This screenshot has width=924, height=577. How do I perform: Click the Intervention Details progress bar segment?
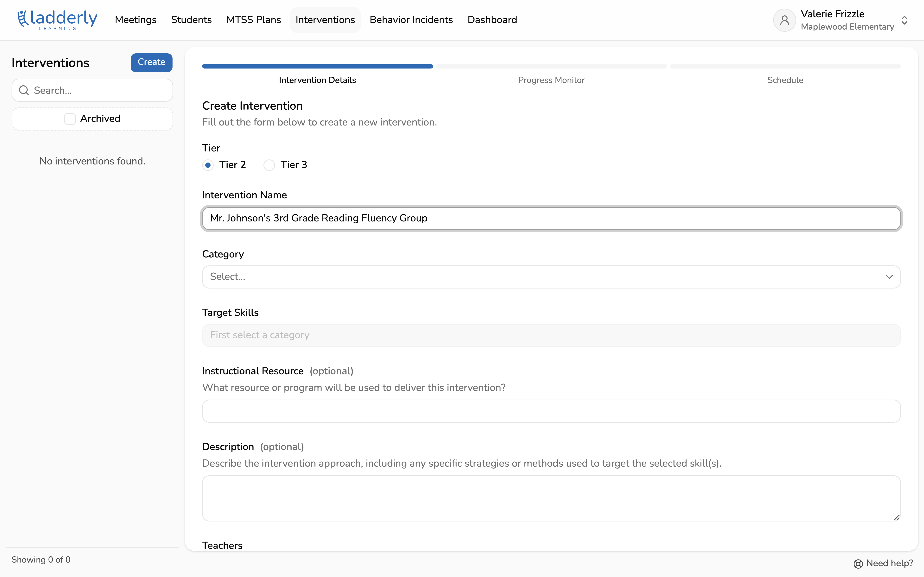[317, 66]
